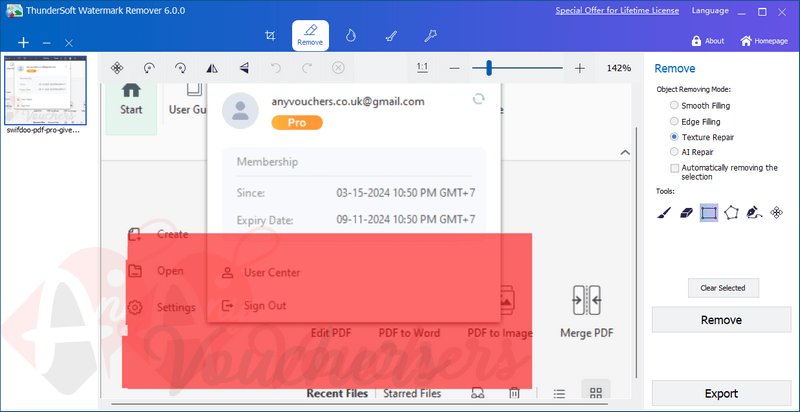
Task: Select the move selection tool in Tools
Action: pos(777,213)
